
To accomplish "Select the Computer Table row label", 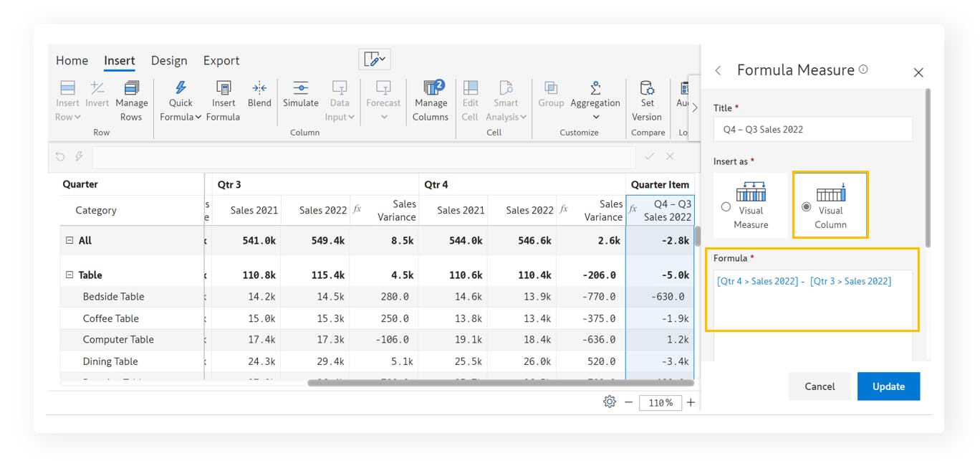I will (118, 340).
